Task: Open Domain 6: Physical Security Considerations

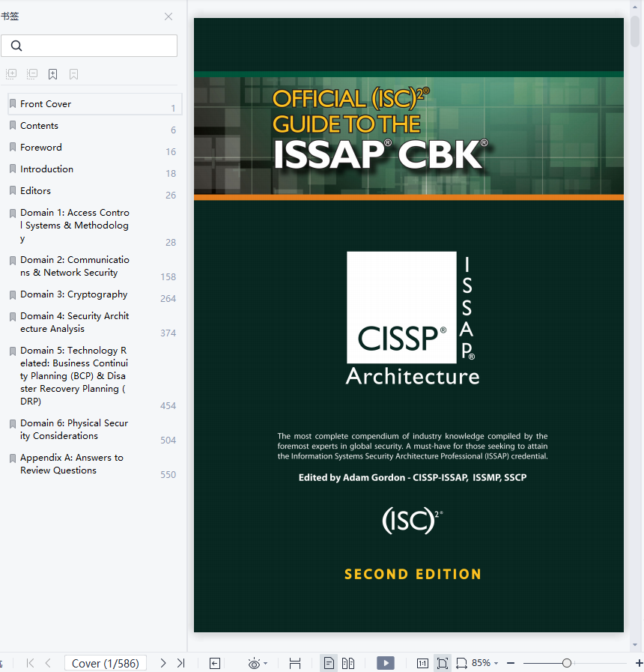Action: click(94, 429)
